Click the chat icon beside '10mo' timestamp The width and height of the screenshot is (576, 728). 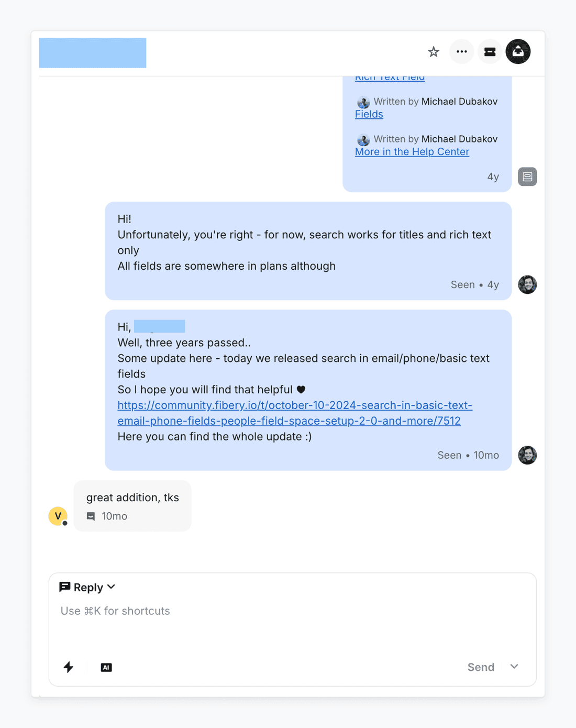tap(91, 516)
